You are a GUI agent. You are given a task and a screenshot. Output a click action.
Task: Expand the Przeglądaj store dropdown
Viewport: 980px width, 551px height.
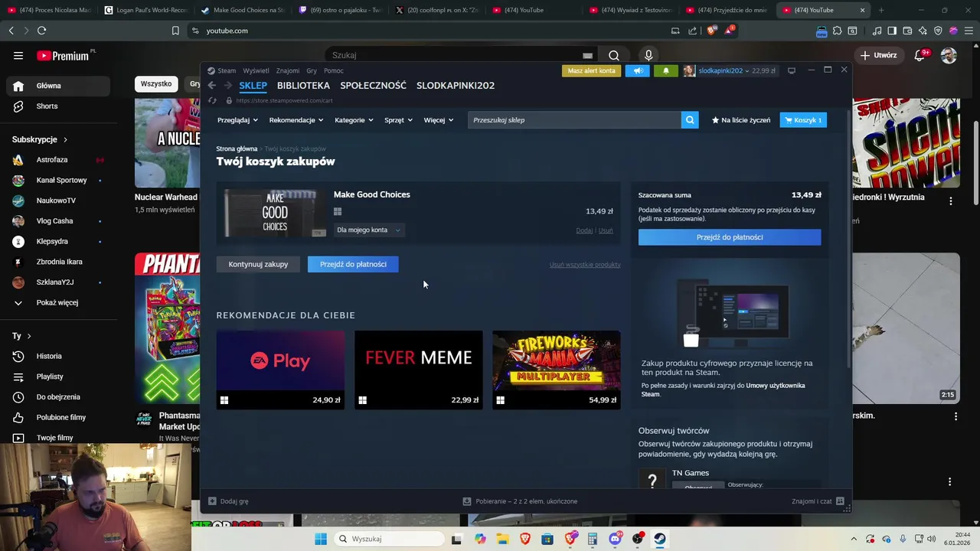237,120
